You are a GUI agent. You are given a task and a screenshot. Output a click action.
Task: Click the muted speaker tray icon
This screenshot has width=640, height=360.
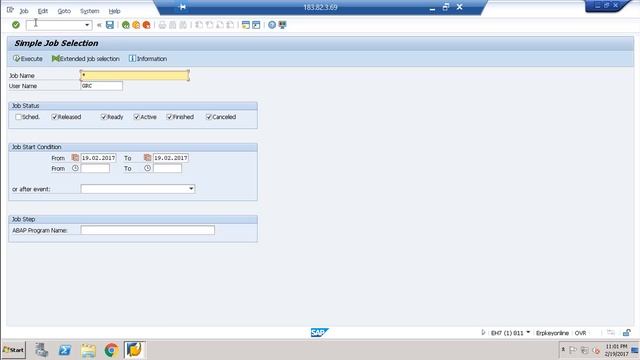click(596, 350)
